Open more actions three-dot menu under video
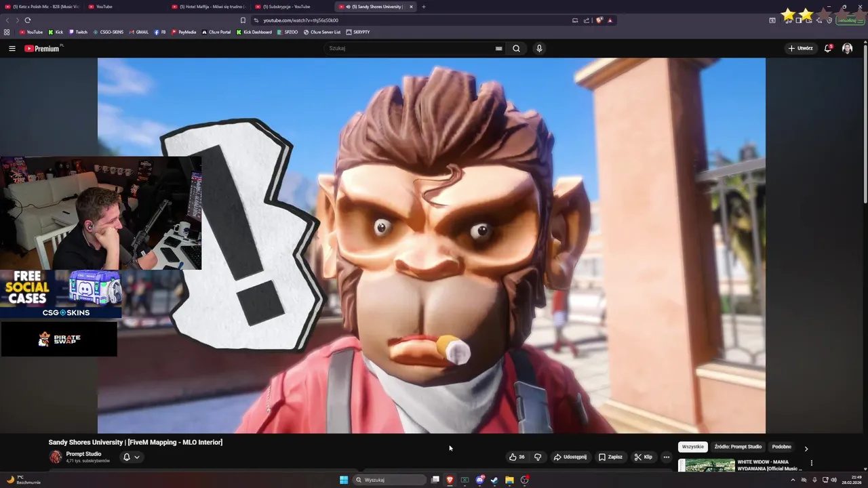 pyautogui.click(x=667, y=457)
